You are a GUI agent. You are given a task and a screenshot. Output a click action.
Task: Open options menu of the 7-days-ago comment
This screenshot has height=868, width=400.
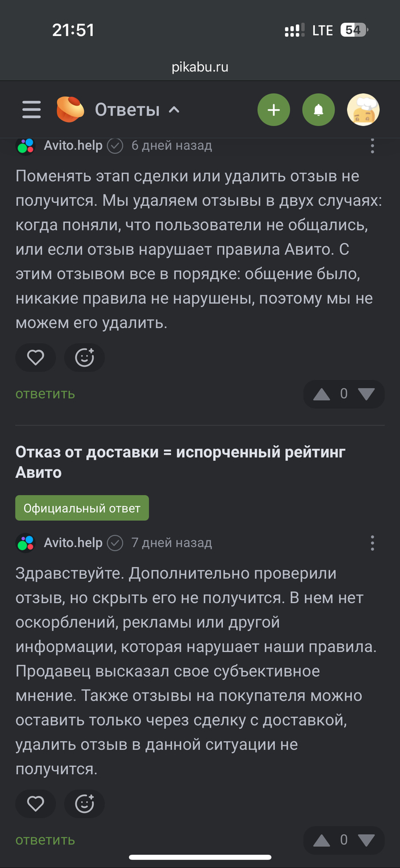372,543
